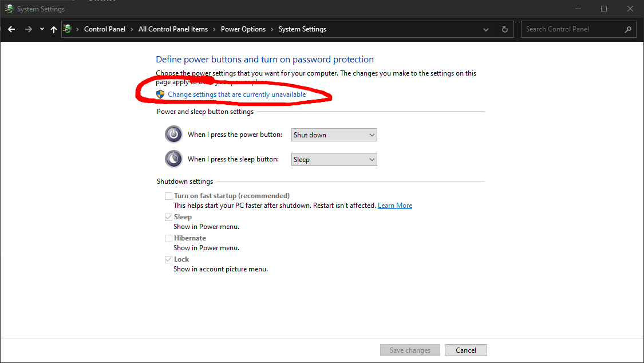The image size is (644, 363).
Task: Navigate to All Control Panel Items breadcrumb
Action: (173, 29)
